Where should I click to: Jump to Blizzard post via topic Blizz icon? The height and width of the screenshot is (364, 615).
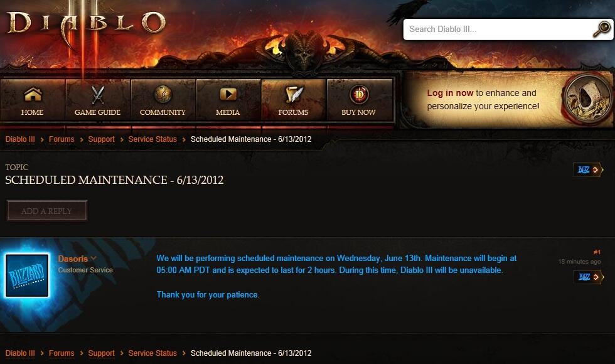(x=587, y=170)
